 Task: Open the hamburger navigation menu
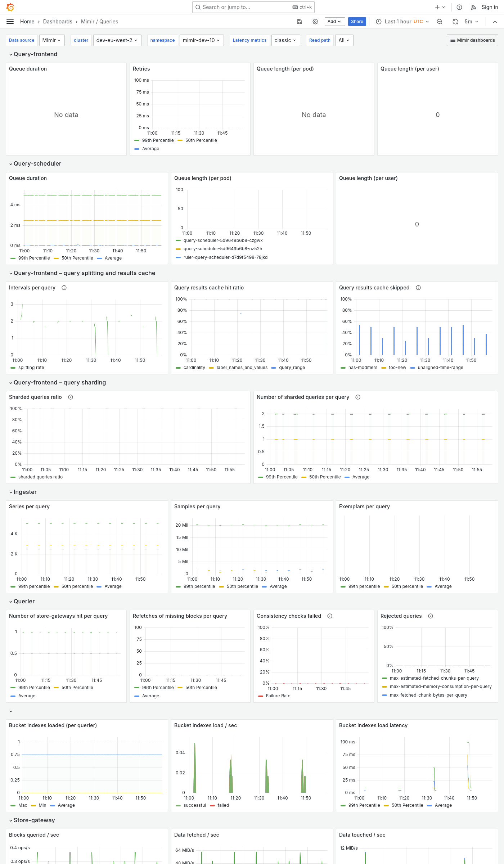pos(10,22)
